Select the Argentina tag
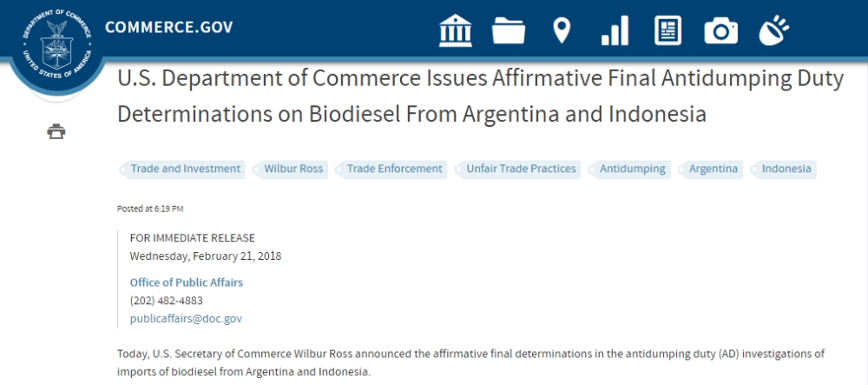The width and height of the screenshot is (868, 385). tap(710, 169)
